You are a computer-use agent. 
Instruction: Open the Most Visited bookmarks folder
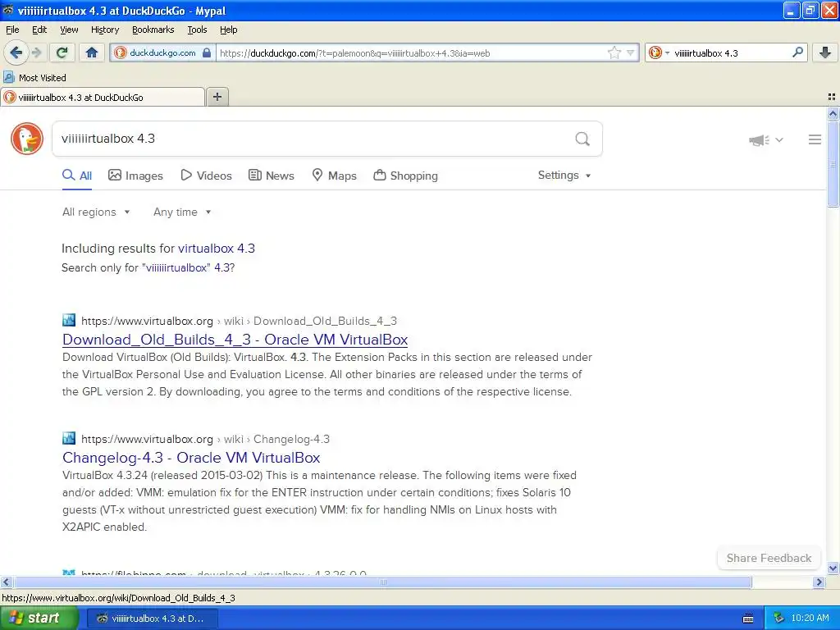coord(34,78)
